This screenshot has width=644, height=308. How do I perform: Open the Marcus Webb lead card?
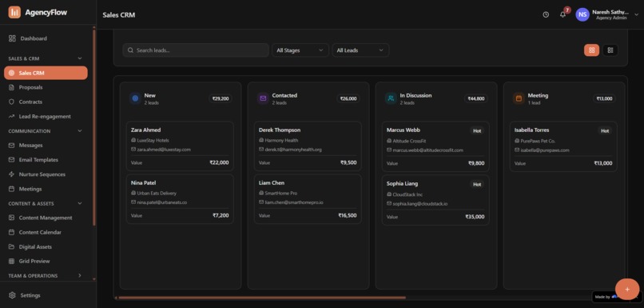tap(435, 146)
